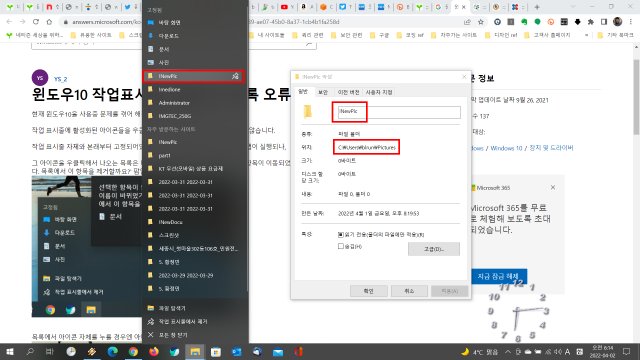Click the folder name input field
This screenshot has width=640, height=360.
(399, 112)
